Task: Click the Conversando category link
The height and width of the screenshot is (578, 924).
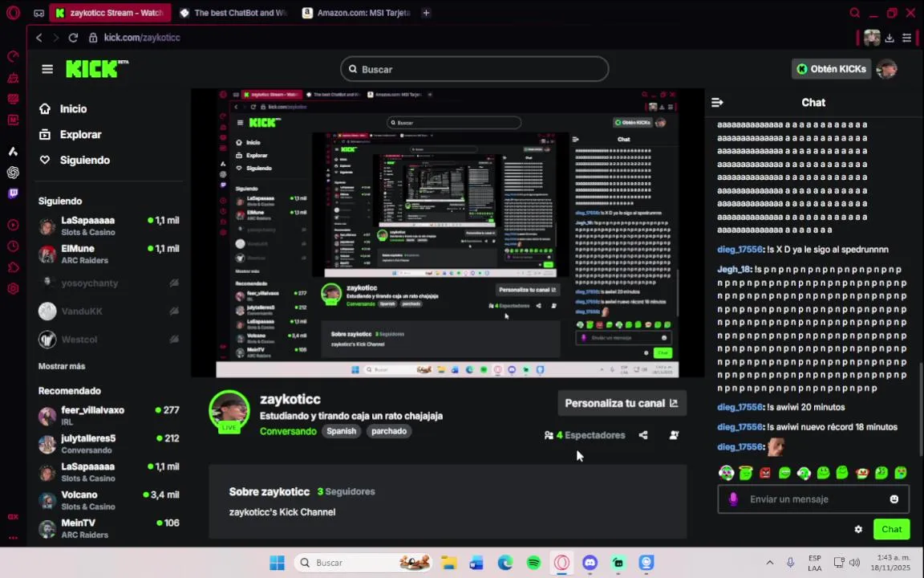Action: coord(288,431)
